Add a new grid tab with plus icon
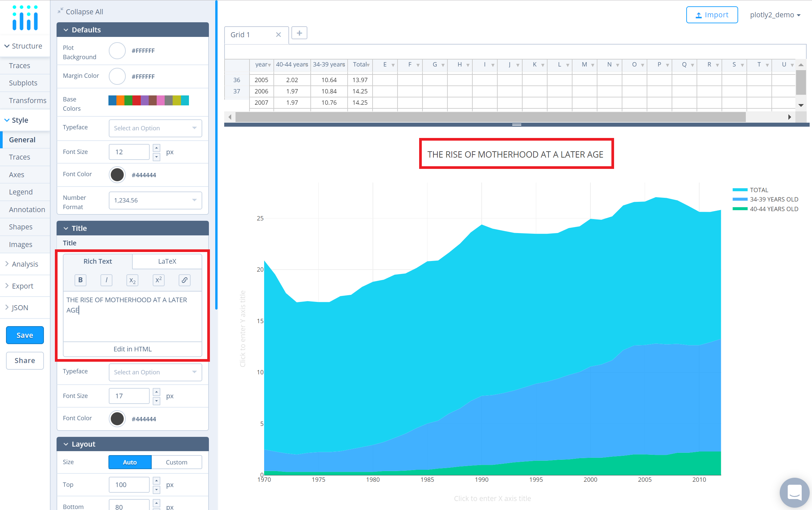The image size is (812, 510). tap(299, 33)
